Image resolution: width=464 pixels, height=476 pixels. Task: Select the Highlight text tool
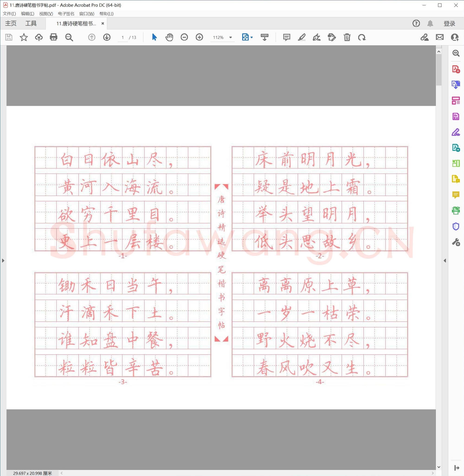point(302,37)
